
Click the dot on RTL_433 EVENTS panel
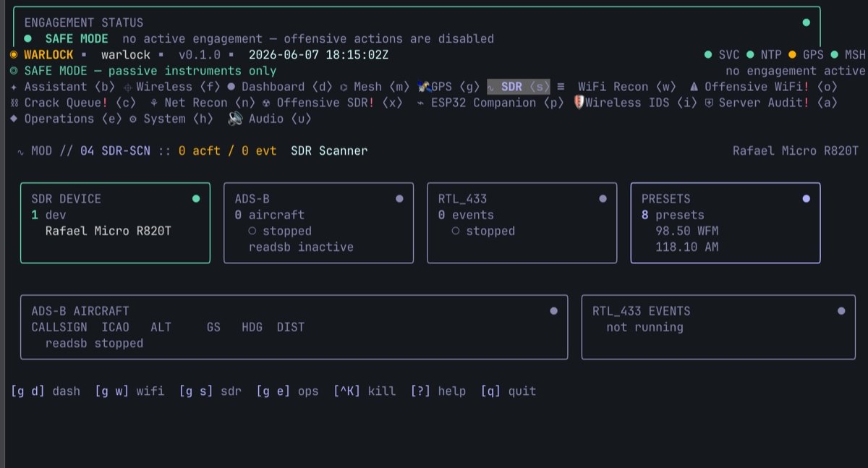click(x=841, y=311)
